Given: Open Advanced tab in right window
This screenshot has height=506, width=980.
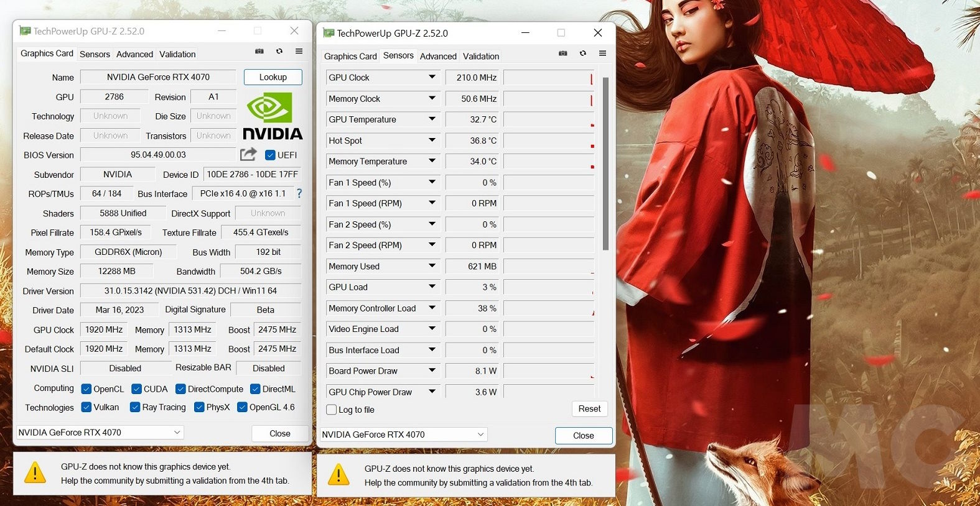Looking at the screenshot, I should pyautogui.click(x=438, y=56).
